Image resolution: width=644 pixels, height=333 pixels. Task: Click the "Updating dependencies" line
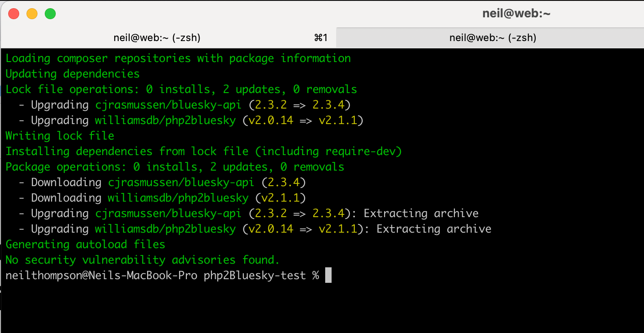coord(73,74)
